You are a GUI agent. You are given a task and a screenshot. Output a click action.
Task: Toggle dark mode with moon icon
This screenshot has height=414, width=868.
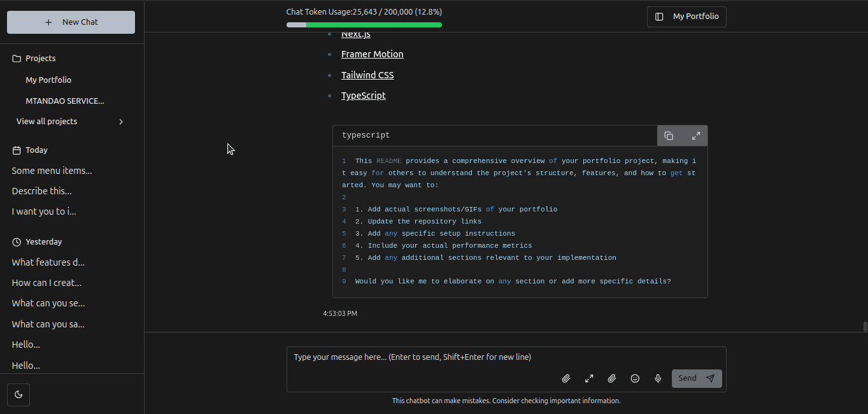click(x=18, y=394)
